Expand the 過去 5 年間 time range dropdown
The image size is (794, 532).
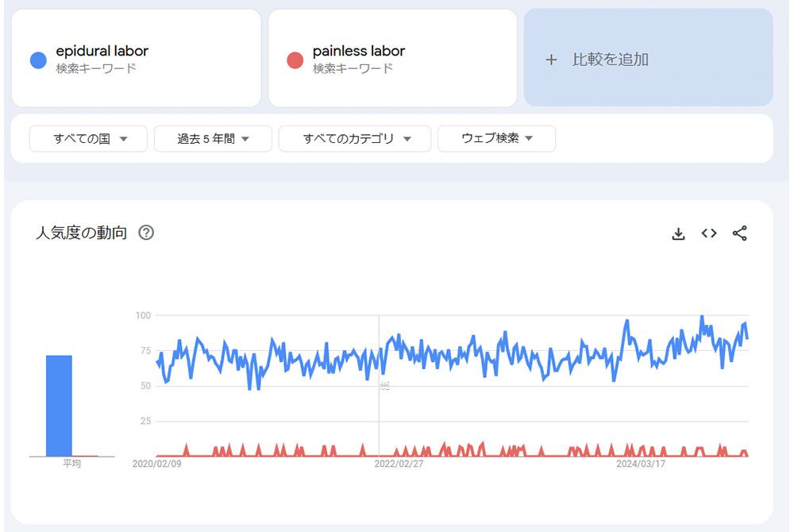coord(213,139)
